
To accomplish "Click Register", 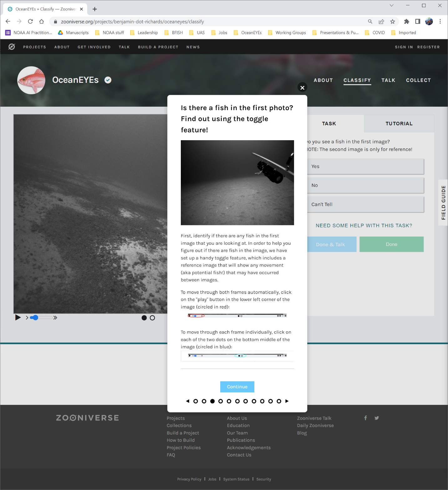I will pyautogui.click(x=428, y=47).
